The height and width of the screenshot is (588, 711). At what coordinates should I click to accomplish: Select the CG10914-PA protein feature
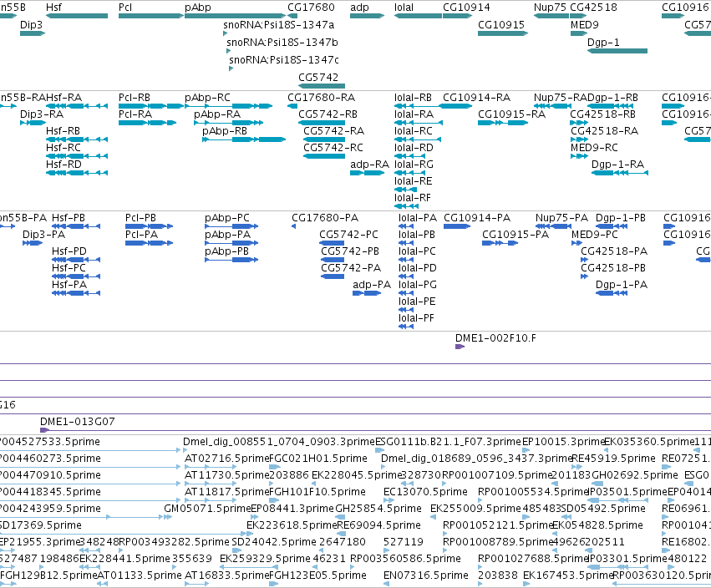[457, 226]
